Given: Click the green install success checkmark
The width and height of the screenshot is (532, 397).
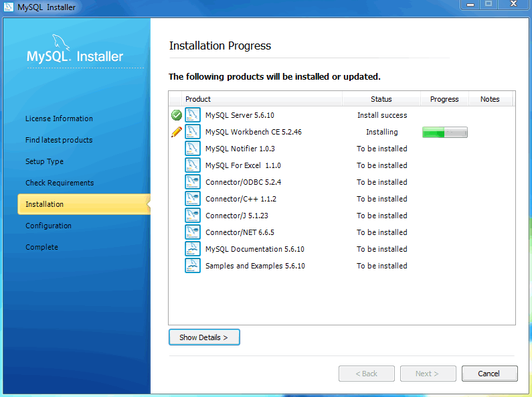Looking at the screenshot, I should click(177, 115).
